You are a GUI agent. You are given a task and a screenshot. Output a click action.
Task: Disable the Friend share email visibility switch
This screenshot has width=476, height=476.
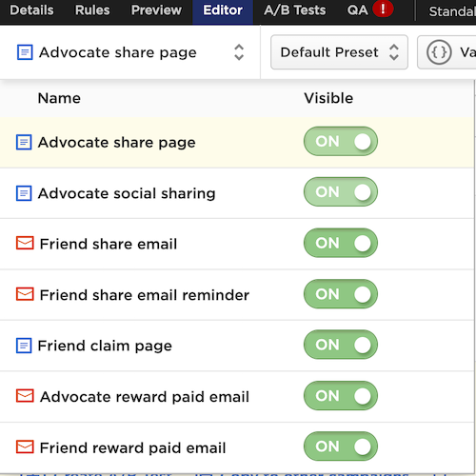pyautogui.click(x=341, y=243)
